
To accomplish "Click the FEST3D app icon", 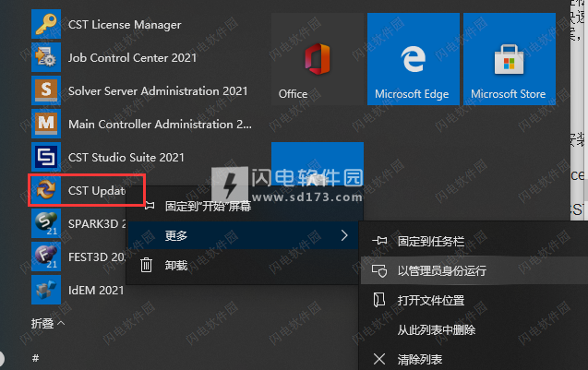I will click(x=46, y=257).
